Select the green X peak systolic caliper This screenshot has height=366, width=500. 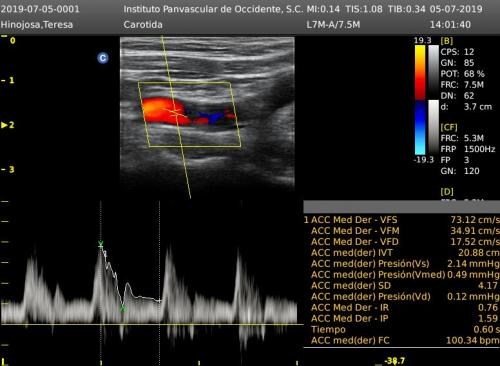101,244
